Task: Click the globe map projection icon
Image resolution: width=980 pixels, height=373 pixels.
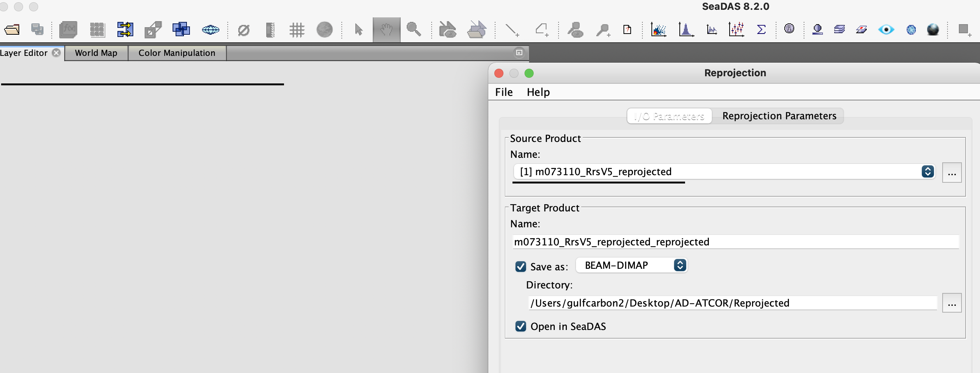Action: 210,30
